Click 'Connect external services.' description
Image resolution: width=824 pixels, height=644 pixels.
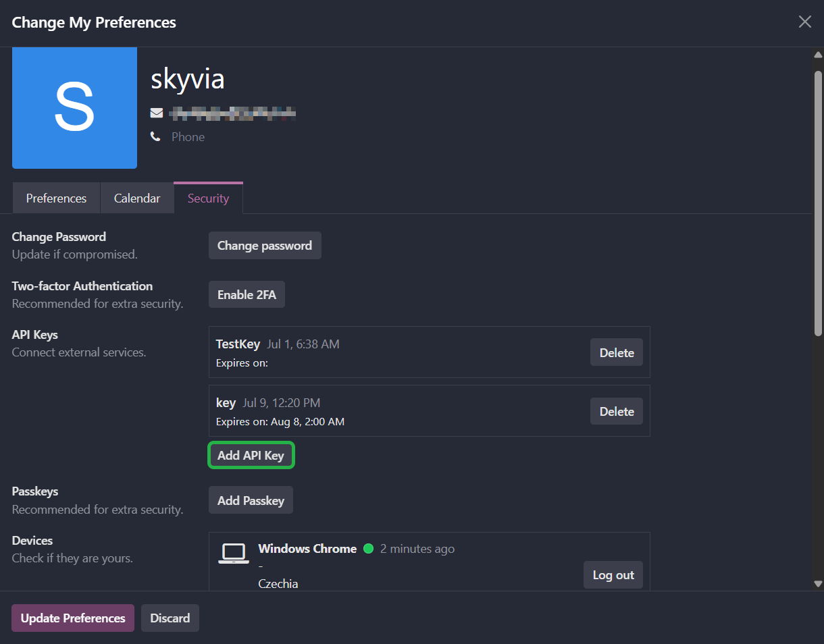point(79,352)
